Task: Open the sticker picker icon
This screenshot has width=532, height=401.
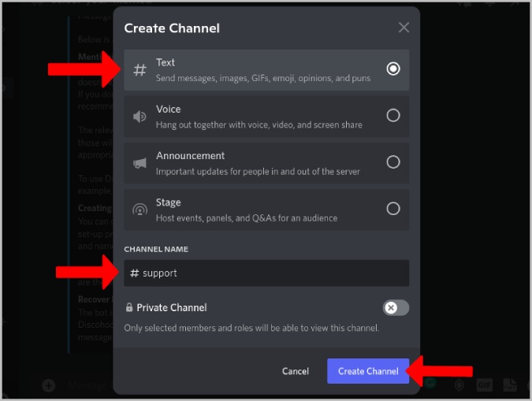Action: click(x=510, y=384)
